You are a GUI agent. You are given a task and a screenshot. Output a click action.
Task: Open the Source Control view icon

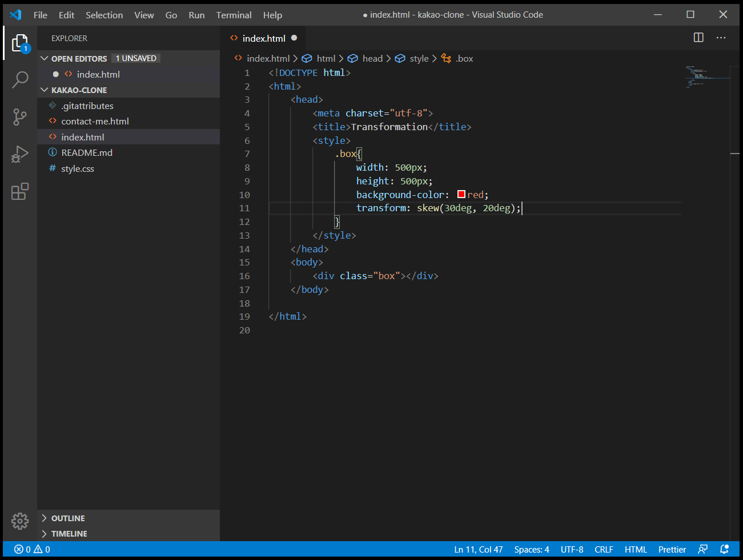pyautogui.click(x=20, y=117)
